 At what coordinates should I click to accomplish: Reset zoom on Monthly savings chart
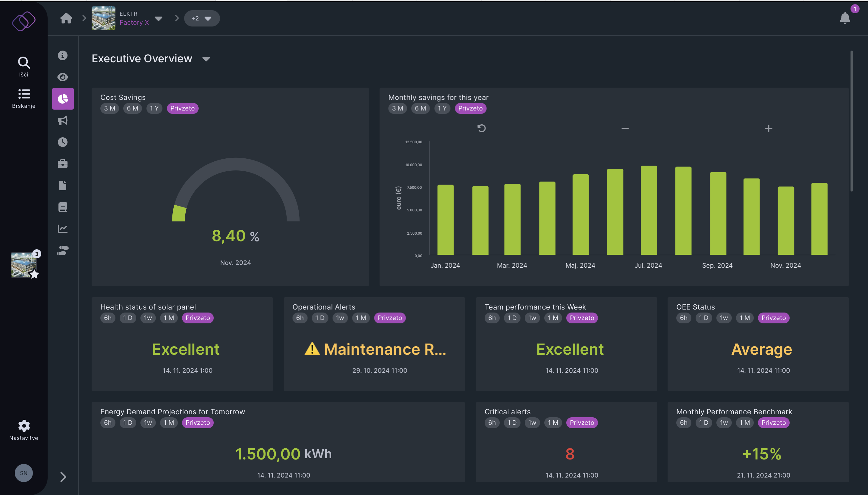point(481,128)
